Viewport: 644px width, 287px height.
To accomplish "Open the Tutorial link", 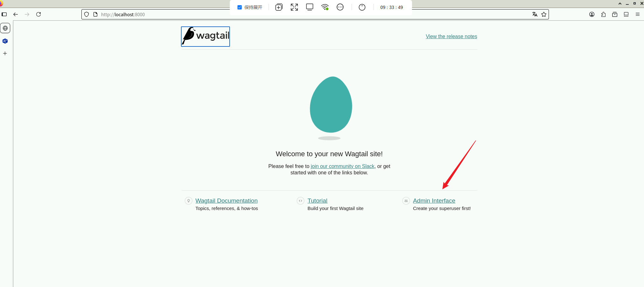I will click(317, 201).
